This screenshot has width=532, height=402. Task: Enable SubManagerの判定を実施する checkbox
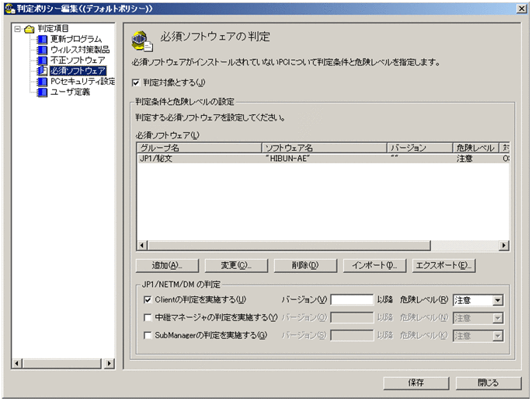click(148, 335)
